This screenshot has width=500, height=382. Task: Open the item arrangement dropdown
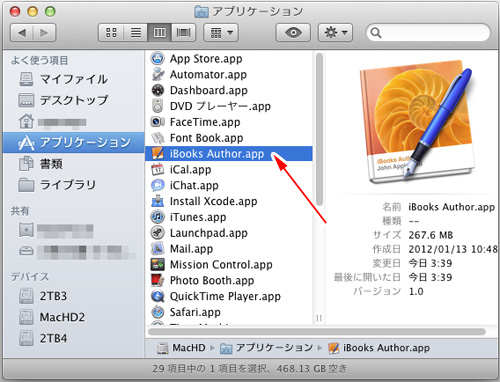coord(221,33)
